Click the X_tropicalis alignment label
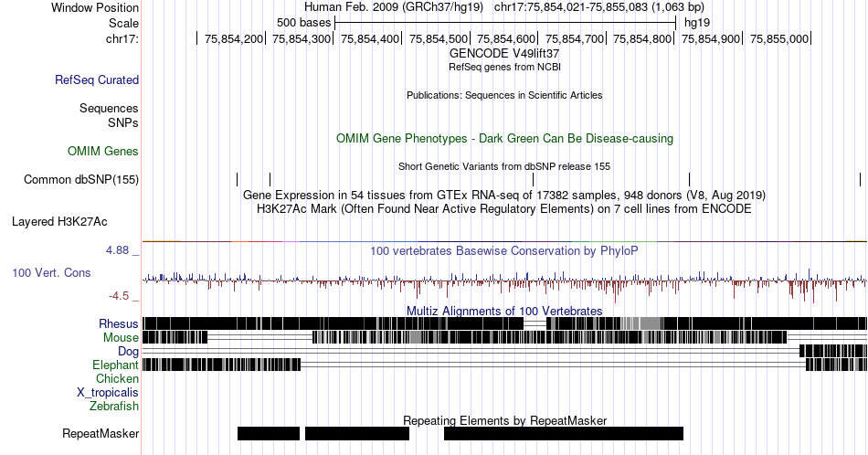 (x=108, y=393)
